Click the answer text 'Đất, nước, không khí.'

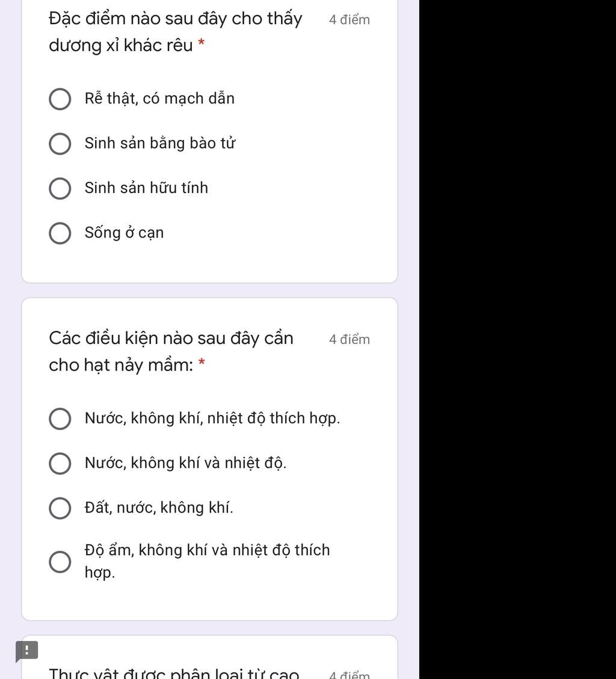(x=159, y=508)
